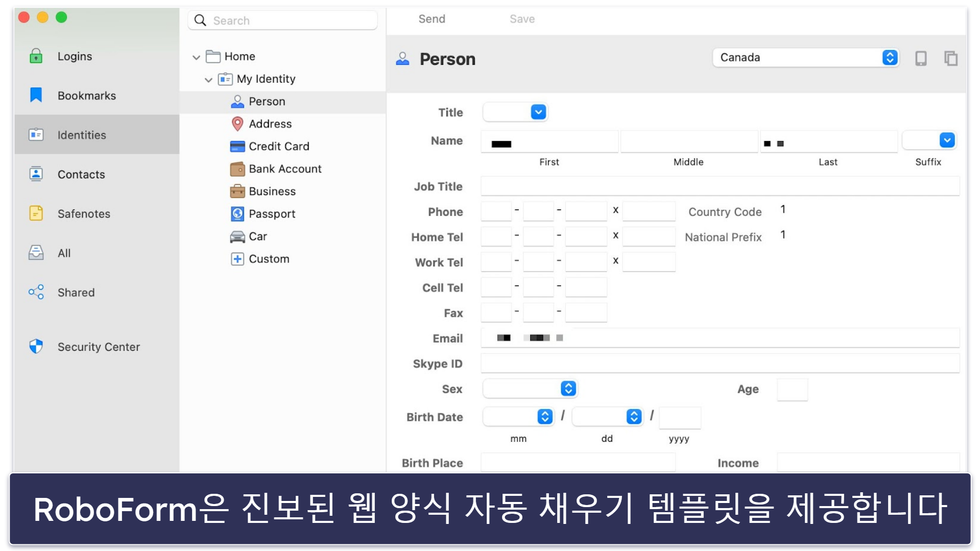This screenshot has width=980, height=551.
Task: Click the Search input field
Action: point(282,20)
